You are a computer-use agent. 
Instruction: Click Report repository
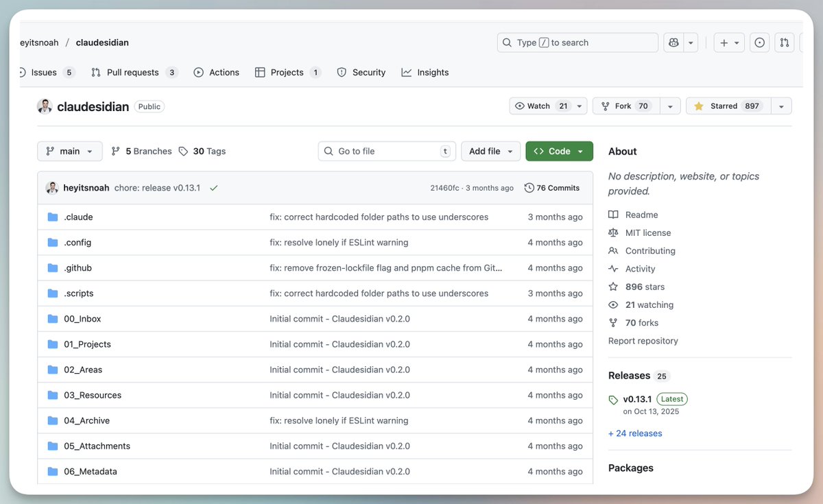643,341
